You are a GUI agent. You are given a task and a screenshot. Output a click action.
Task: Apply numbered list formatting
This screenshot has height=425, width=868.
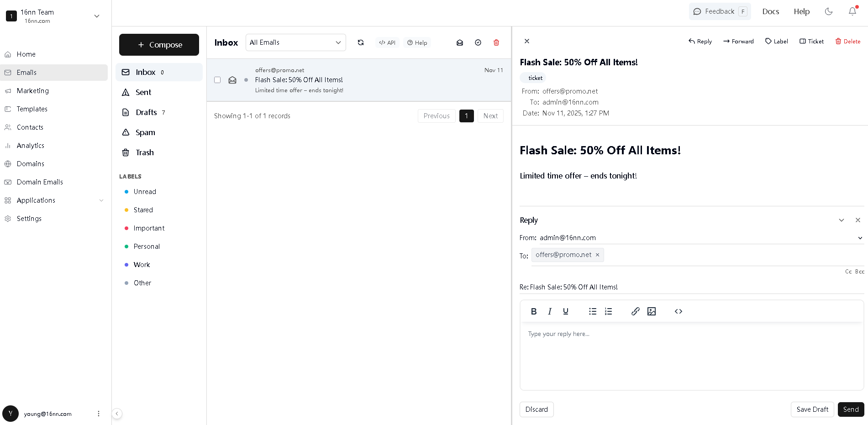coord(608,311)
